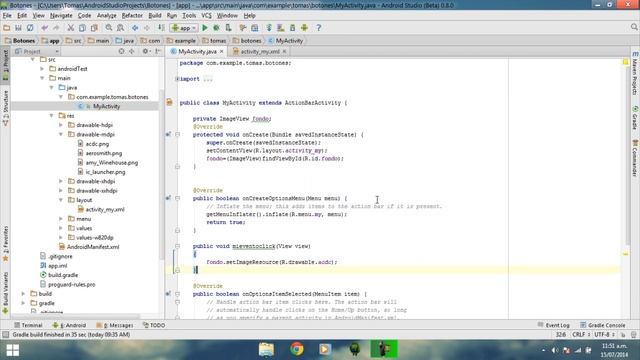Open the Project view selector dropdown
The image size is (640, 360).
[x=37, y=51]
